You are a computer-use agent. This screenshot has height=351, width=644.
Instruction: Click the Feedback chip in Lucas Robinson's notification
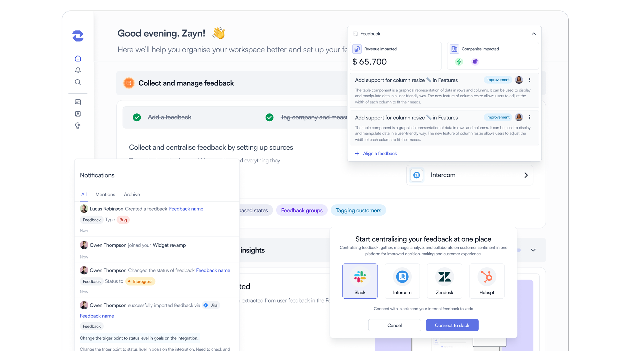coord(91,220)
